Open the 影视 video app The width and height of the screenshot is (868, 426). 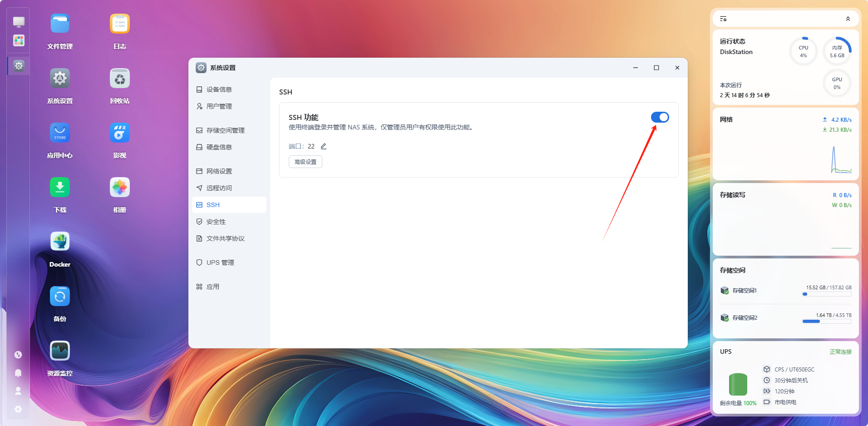pos(120,133)
